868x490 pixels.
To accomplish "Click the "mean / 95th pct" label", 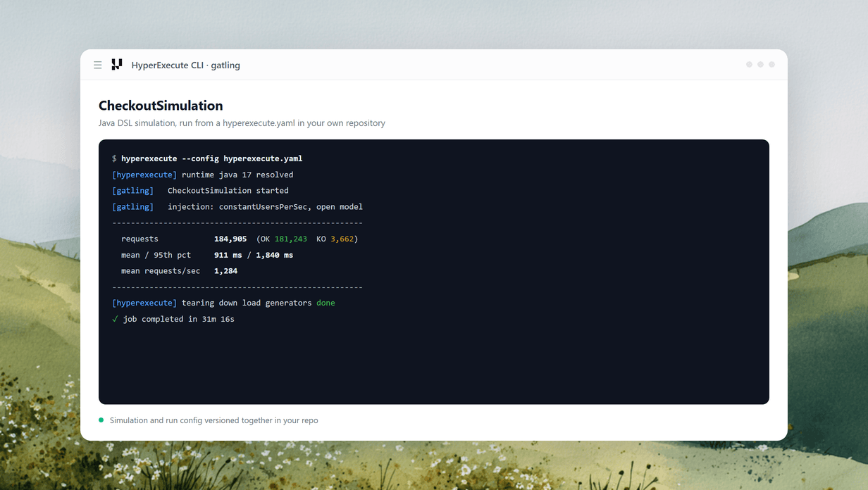I will coord(156,255).
